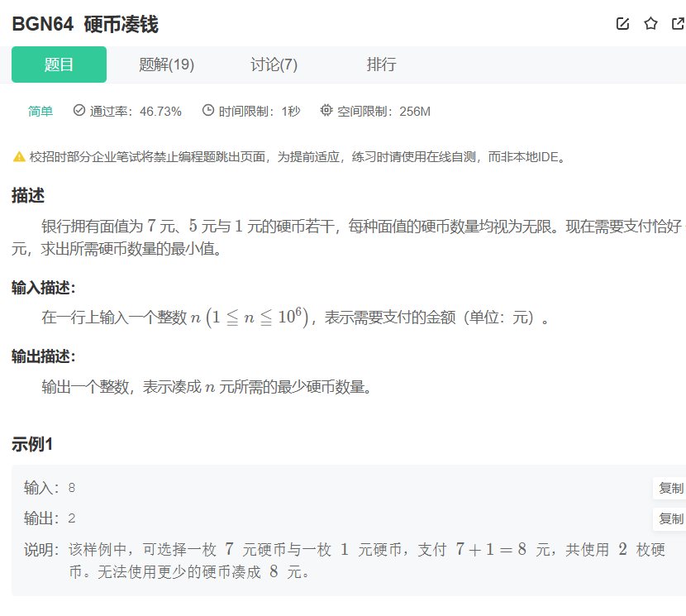This screenshot has height=616, width=686.
Task: Click the sample input value 8
Action: 72,488
